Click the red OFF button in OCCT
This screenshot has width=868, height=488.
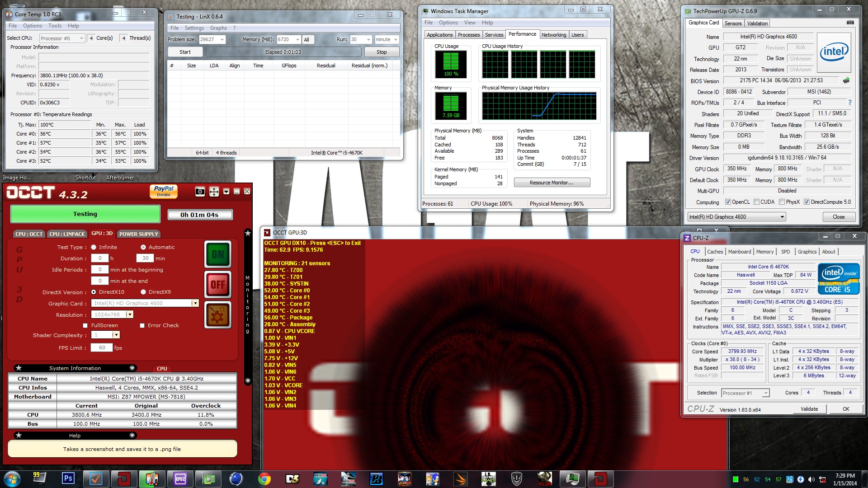(x=218, y=285)
